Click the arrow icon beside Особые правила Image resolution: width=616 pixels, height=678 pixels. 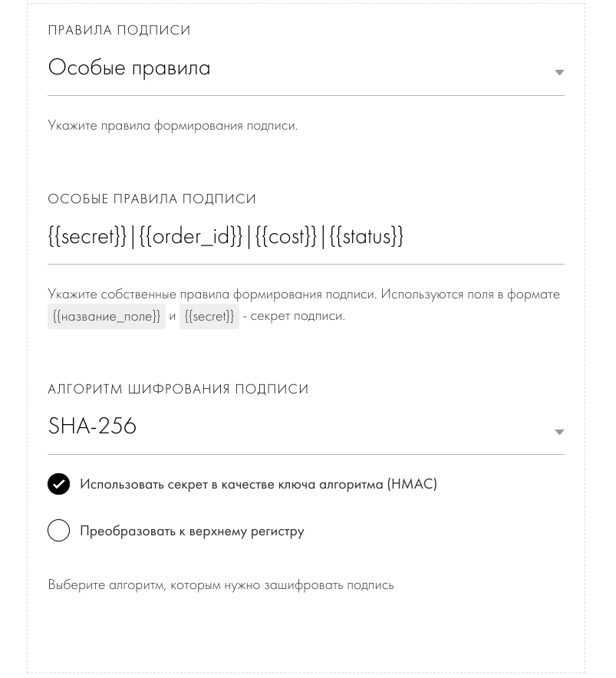(559, 72)
